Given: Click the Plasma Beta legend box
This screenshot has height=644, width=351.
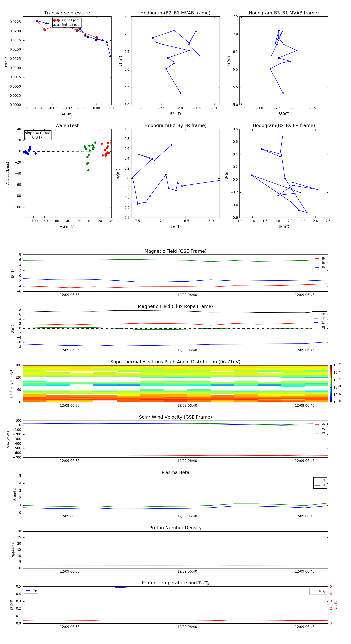Looking at the screenshot, I should (x=320, y=483).
